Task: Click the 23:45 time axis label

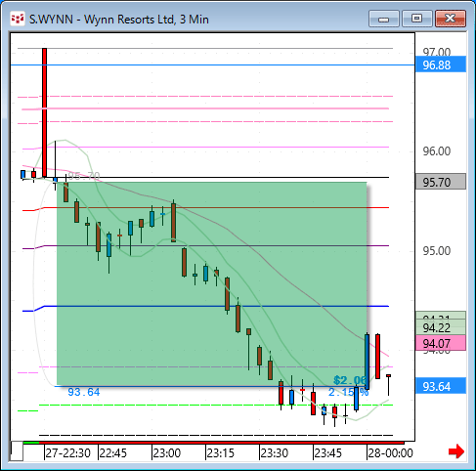Action: (x=327, y=452)
